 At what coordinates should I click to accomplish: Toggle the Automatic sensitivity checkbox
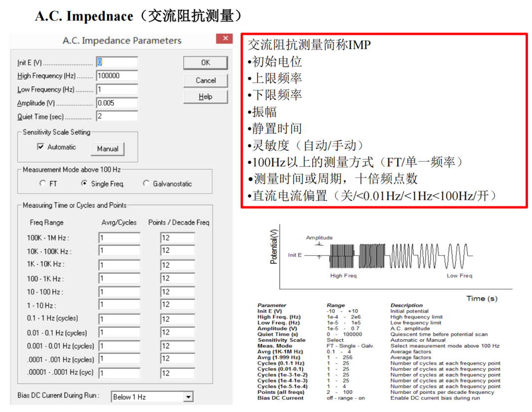pos(40,147)
